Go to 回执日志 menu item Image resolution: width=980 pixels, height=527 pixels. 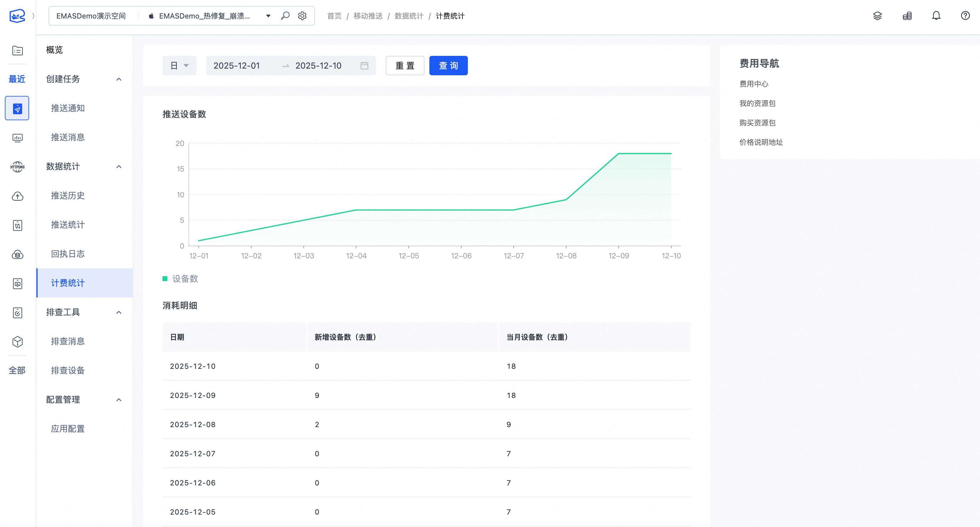click(68, 254)
